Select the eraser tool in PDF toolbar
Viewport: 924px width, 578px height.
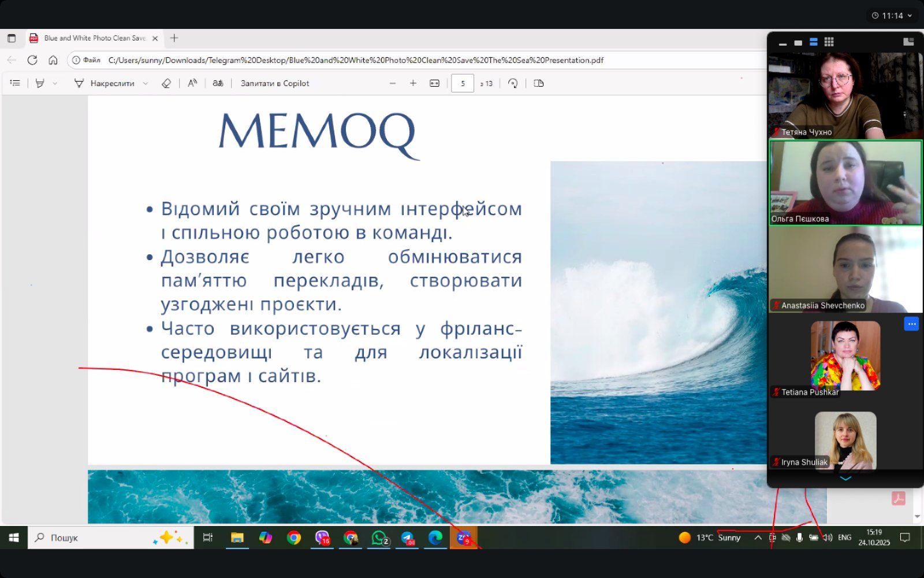pos(166,83)
